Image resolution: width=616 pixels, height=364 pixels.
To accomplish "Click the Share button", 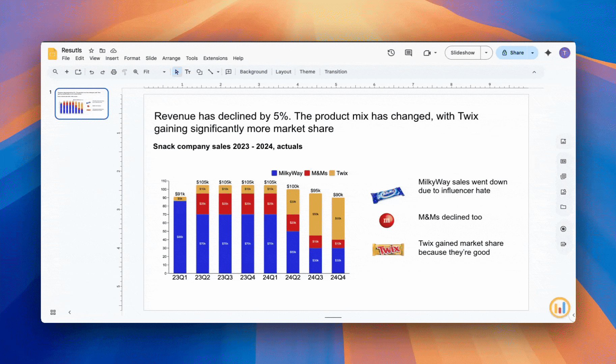I will 513,53.
